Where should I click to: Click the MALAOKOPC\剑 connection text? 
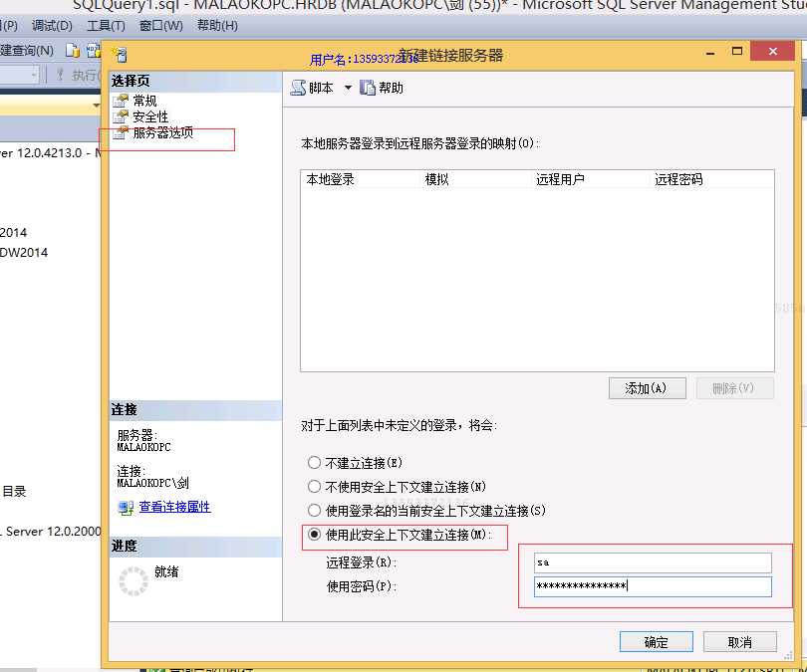pyautogui.click(x=152, y=483)
